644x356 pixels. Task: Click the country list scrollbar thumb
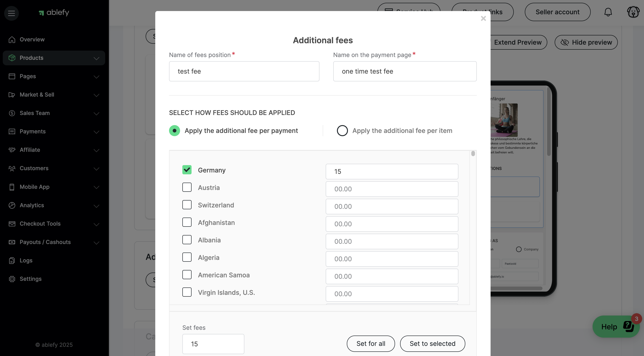[x=473, y=153]
